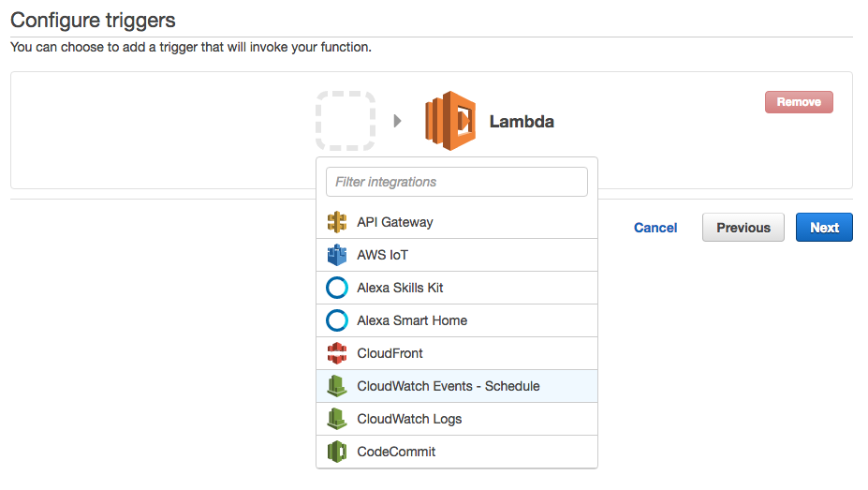Select the API Gateway integration
The width and height of the screenshot is (868, 490).
[395, 222]
